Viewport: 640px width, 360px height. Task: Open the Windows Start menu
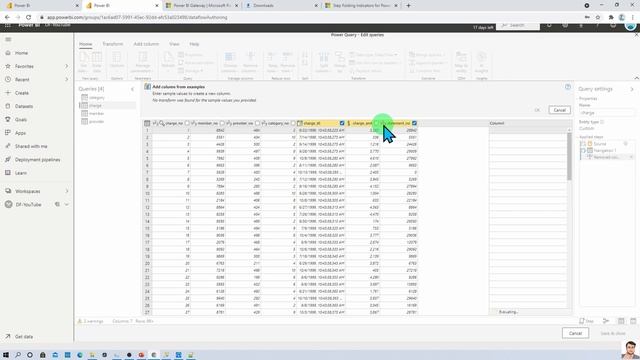(6, 355)
